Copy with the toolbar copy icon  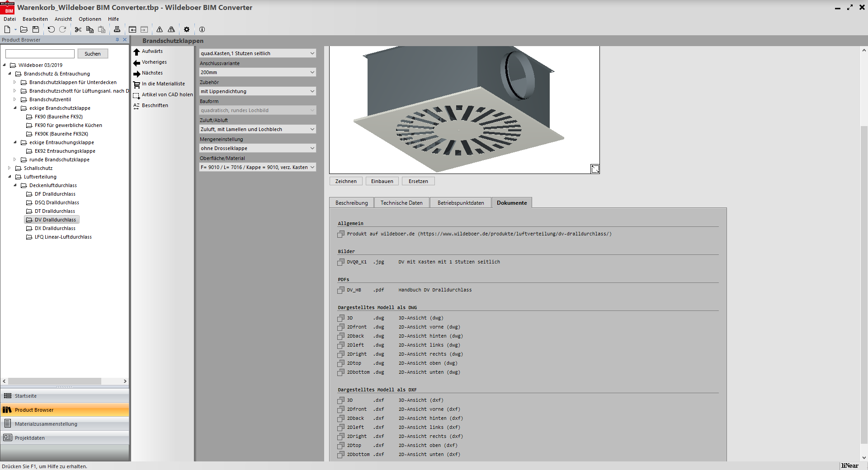(90, 29)
